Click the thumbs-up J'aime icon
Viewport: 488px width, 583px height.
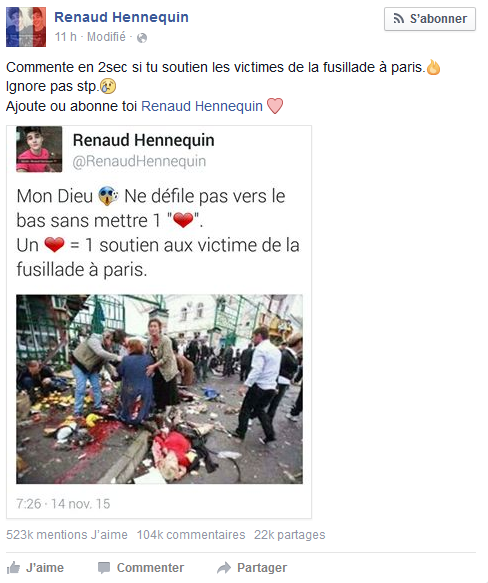[13, 568]
